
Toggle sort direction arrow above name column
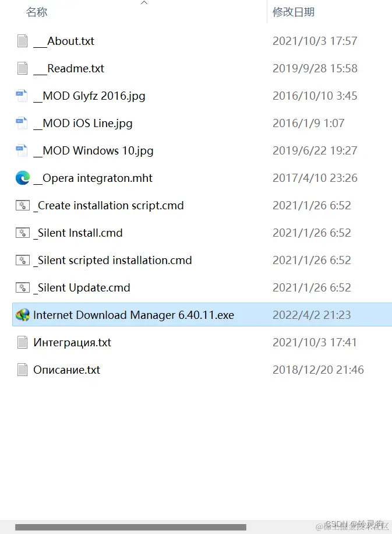click(144, 3)
